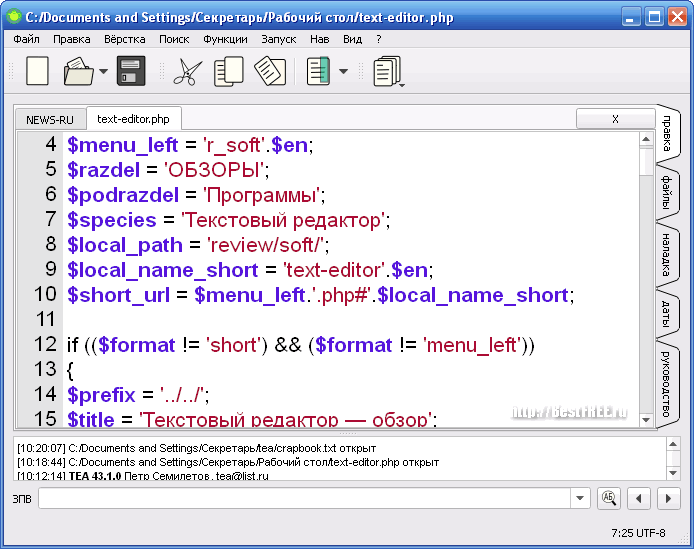
Task: Open the Правка menu
Action: click(x=72, y=39)
